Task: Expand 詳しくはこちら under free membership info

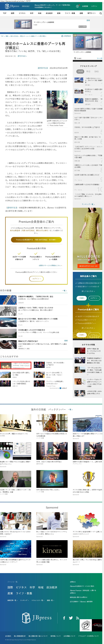Action: click(87, 291)
